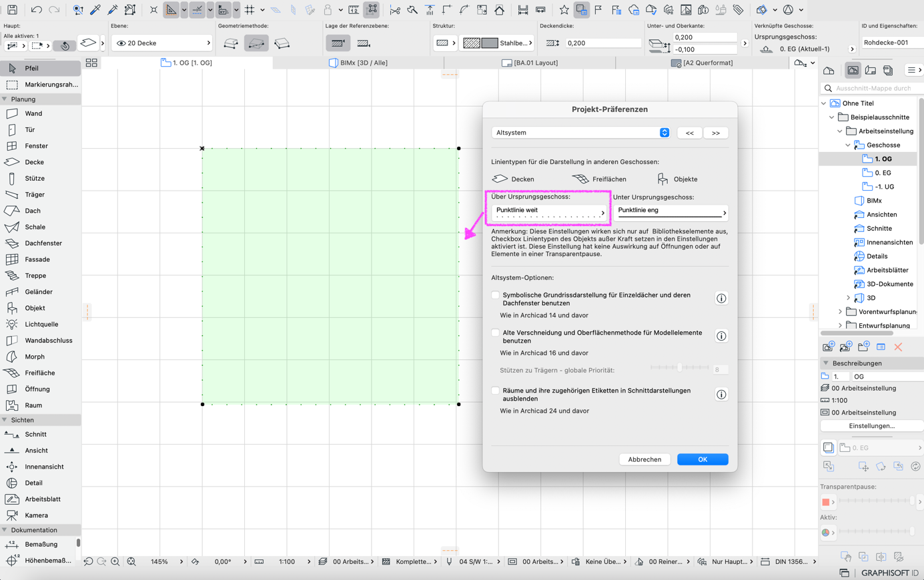Screen dimensions: 924x580
Task: Open info for Symbolische Grundrissdarstellung option
Action: coord(721,299)
